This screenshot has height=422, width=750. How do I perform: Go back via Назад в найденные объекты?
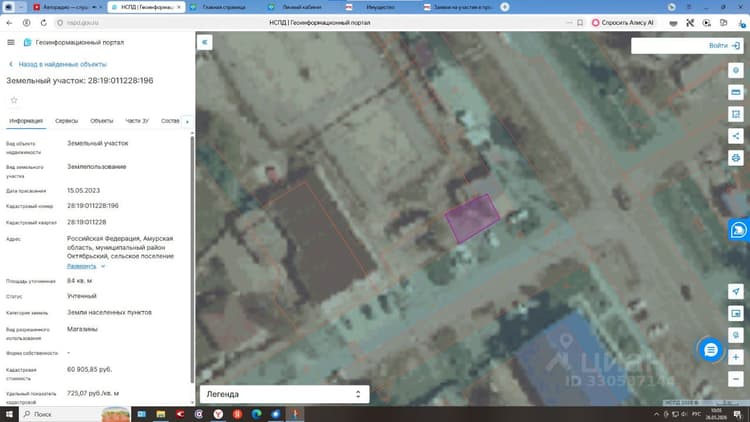[x=58, y=64]
